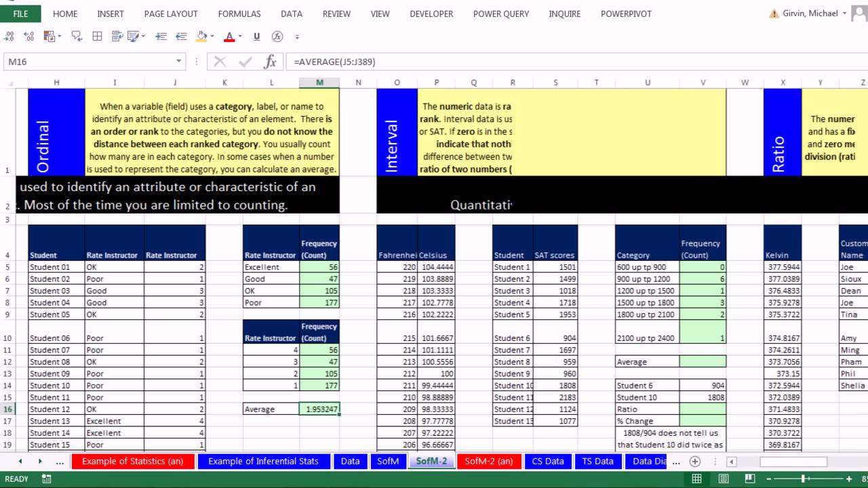Open the PAGE LAYOUT ribbon tab
This screenshot has height=488, width=868.
(x=171, y=14)
